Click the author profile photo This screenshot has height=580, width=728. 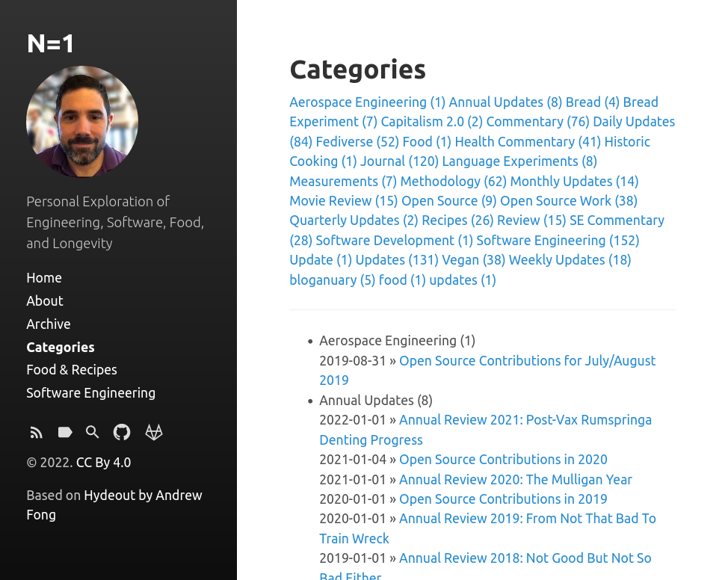coord(82,122)
